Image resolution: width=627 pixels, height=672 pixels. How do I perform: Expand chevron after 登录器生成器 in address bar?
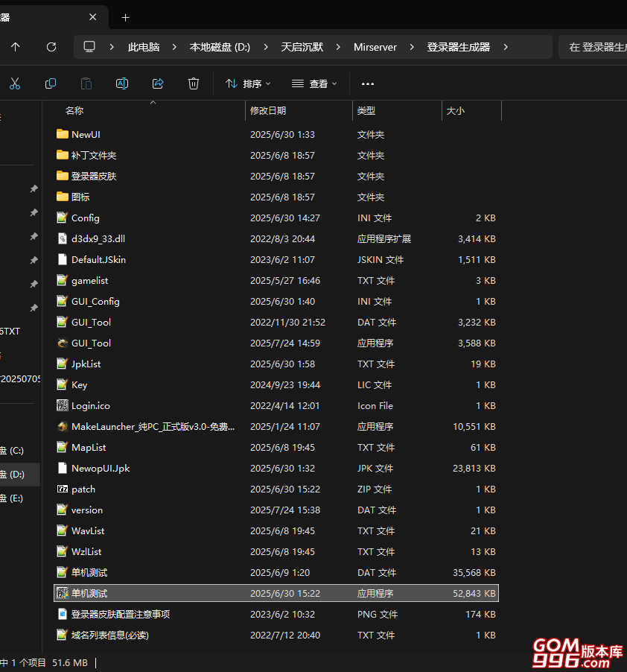tap(506, 47)
